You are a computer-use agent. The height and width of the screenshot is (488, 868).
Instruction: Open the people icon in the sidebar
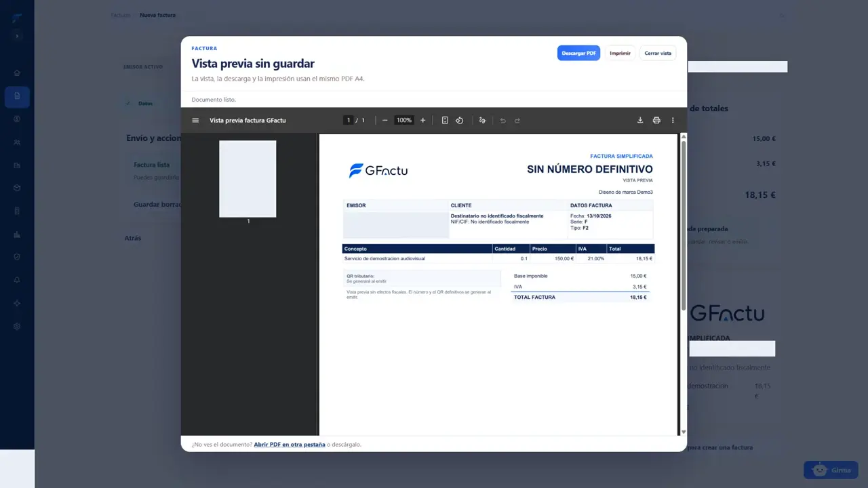[17, 142]
